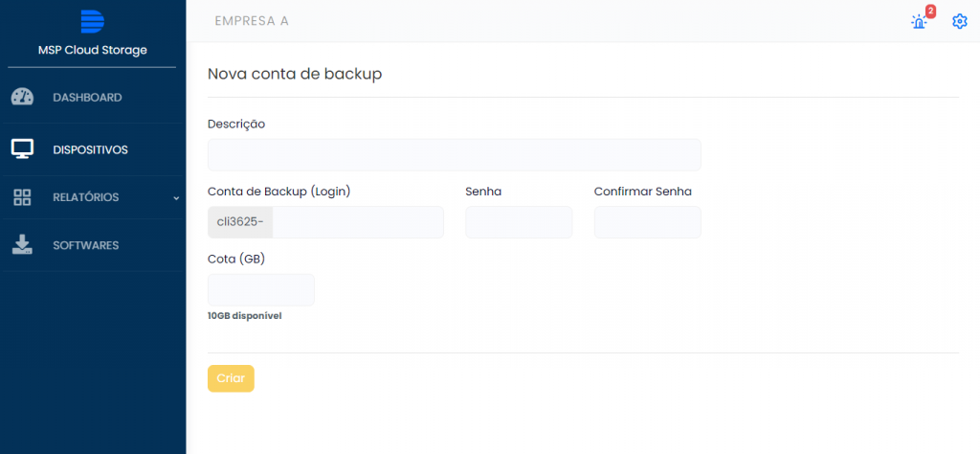This screenshot has width=980, height=454.
Task: Click the Dispositivos monitor icon
Action: coord(22,149)
